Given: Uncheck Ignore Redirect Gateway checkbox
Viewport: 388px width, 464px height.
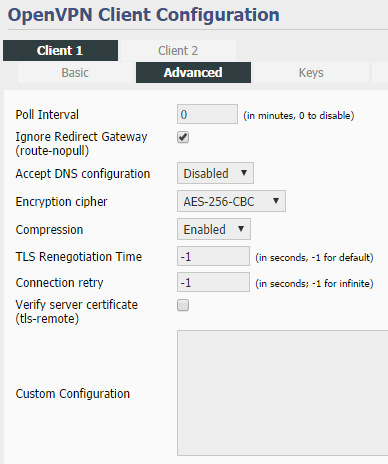Looking at the screenshot, I should point(183,137).
